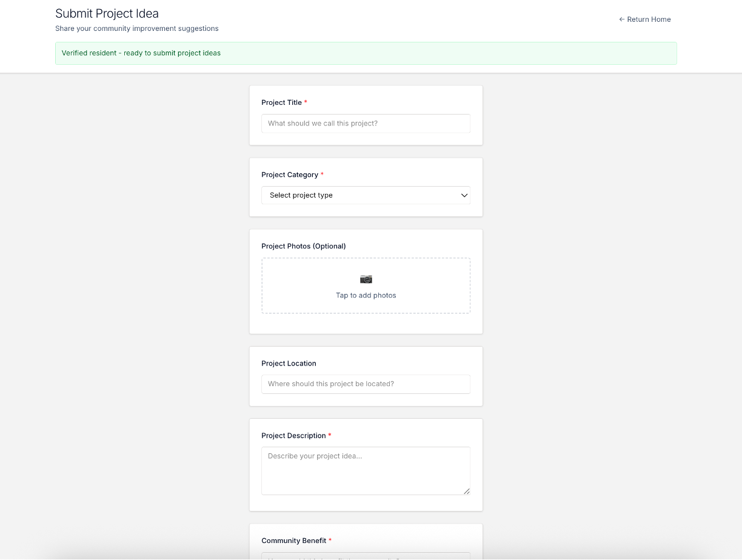Viewport: 742px width, 560px height.
Task: Click Tap to add photos
Action: pyautogui.click(x=366, y=295)
